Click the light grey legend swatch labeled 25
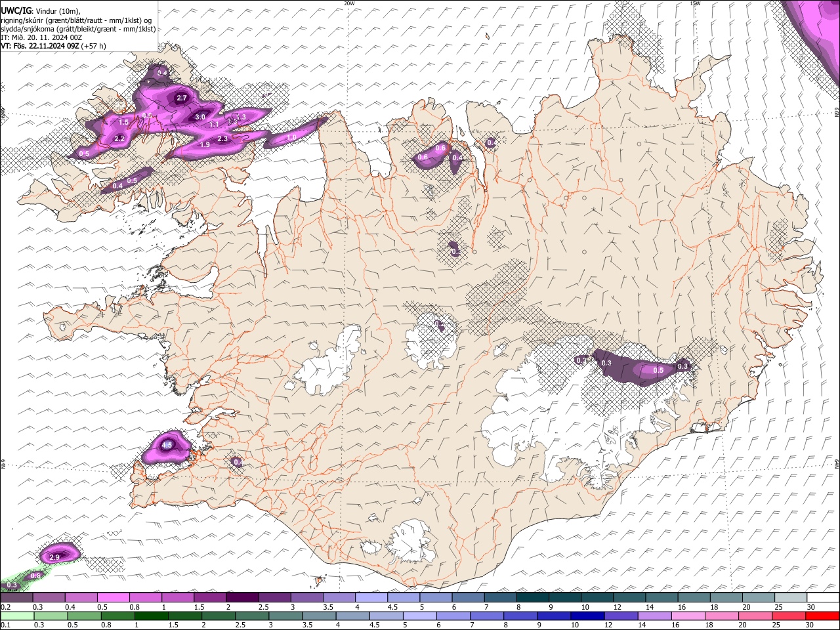 [x=791, y=597]
